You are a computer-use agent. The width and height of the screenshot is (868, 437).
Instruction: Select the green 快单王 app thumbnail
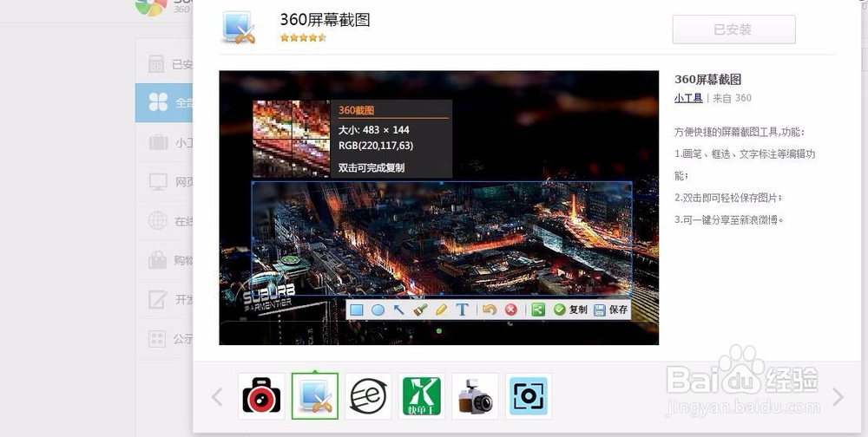pyautogui.click(x=422, y=396)
